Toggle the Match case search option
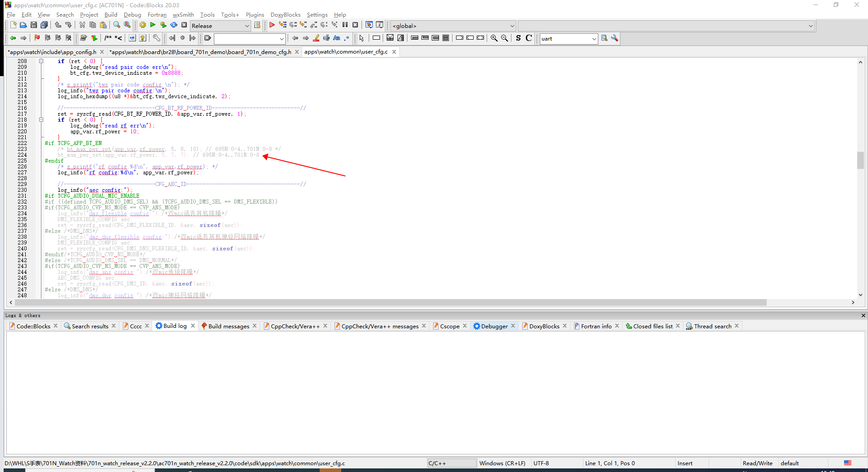 [x=336, y=38]
